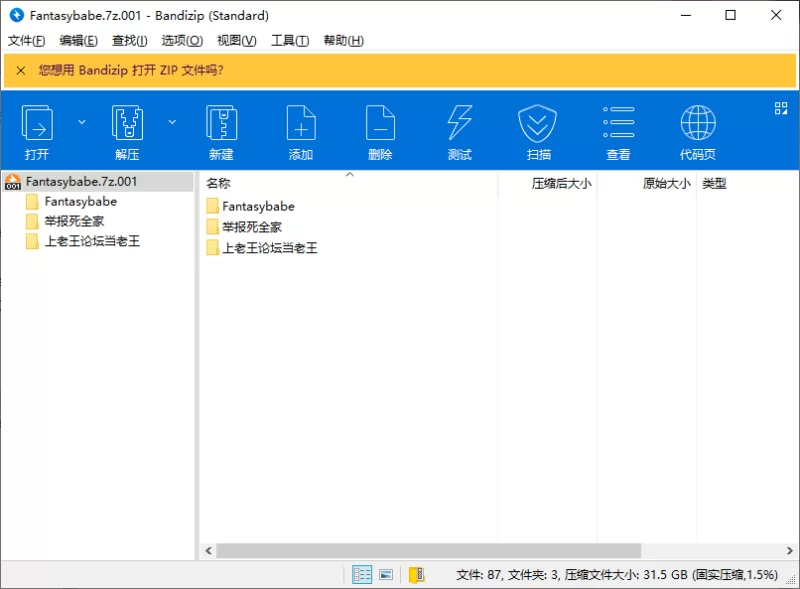The width and height of the screenshot is (800, 589).
Task: Expand the Open button dropdown arrow
Action: tap(82, 122)
